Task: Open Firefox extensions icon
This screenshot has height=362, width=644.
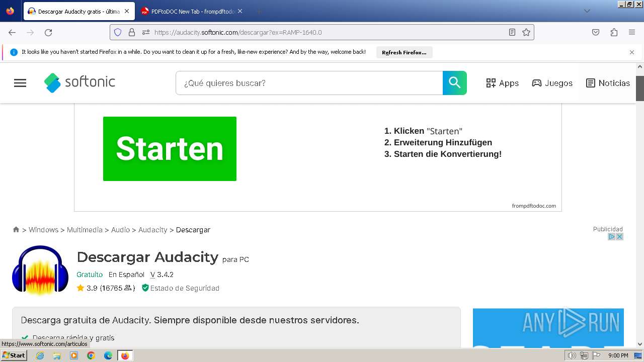Action: (x=614, y=32)
